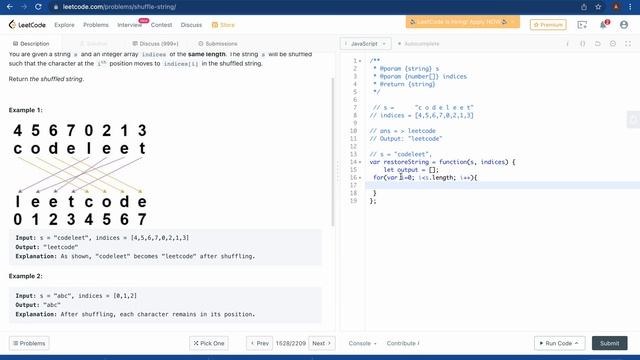The image size is (640, 360).
Task: Click the description panel scrollbar
Action: (333, 151)
